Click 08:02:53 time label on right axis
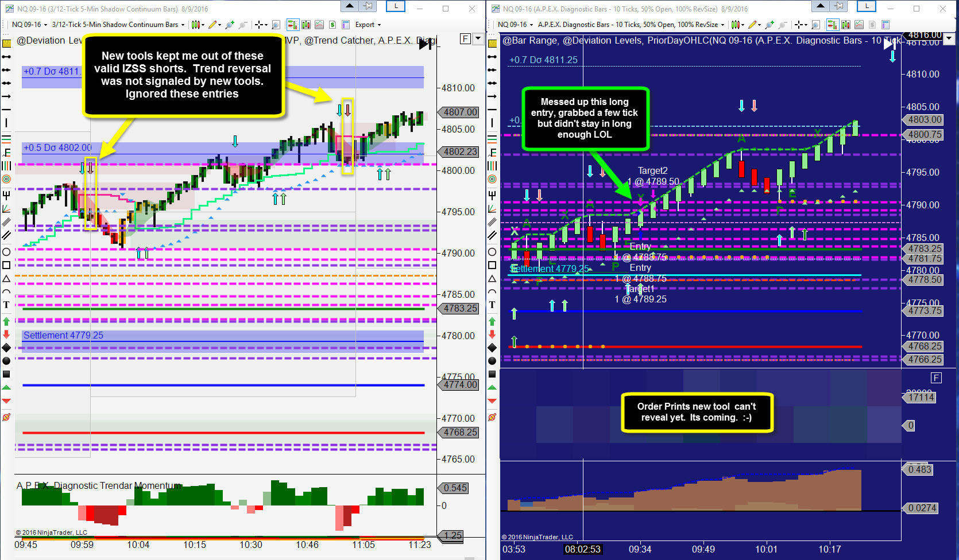 point(583,550)
